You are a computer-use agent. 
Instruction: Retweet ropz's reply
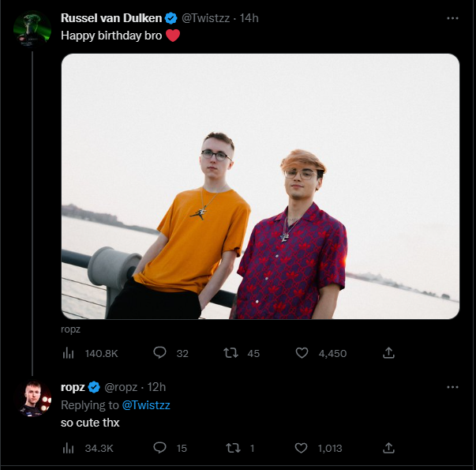[231, 448]
